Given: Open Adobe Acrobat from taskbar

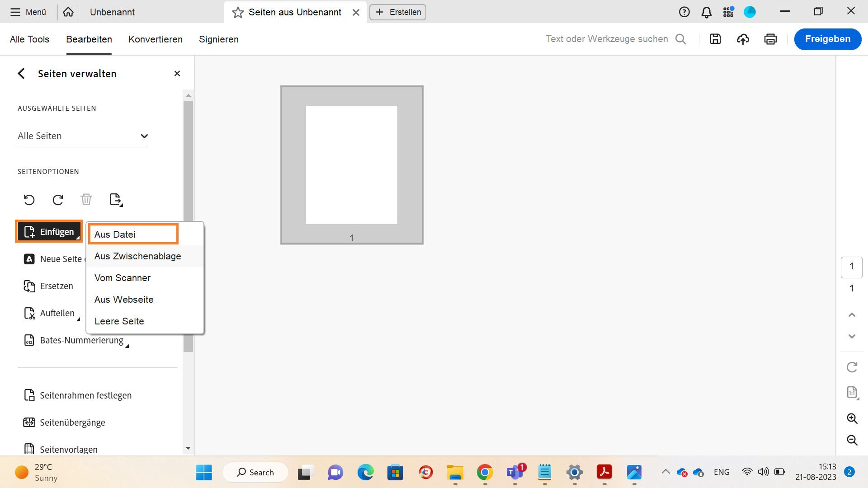Looking at the screenshot, I should [x=604, y=472].
